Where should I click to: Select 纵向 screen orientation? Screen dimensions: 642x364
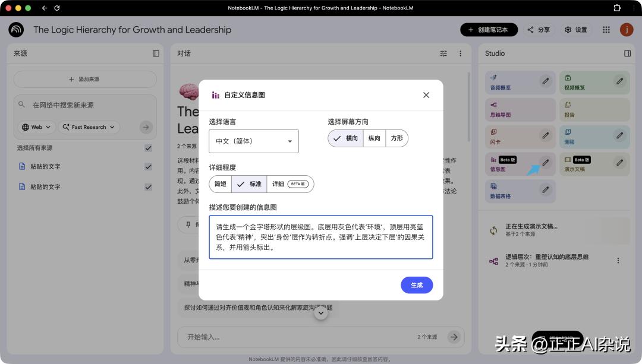(x=374, y=138)
